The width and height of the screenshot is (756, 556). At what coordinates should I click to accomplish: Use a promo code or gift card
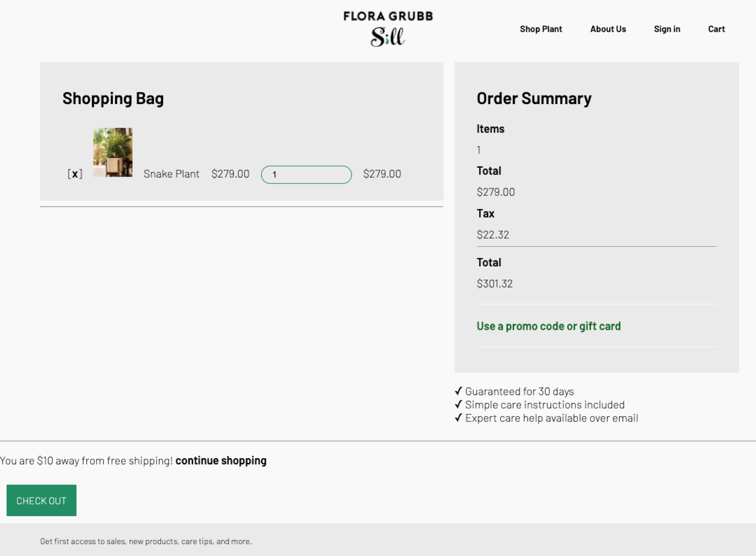coord(549,326)
